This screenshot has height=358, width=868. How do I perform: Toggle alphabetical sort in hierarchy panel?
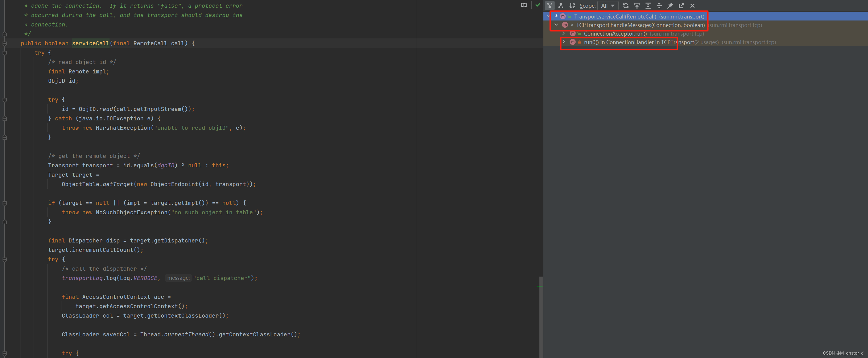click(572, 6)
